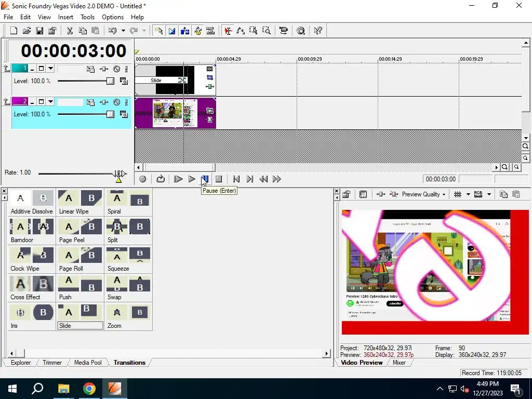Toggle Enable Snapping in the toolbar
Image resolution: width=532 pixels, height=399 pixels.
tap(159, 31)
